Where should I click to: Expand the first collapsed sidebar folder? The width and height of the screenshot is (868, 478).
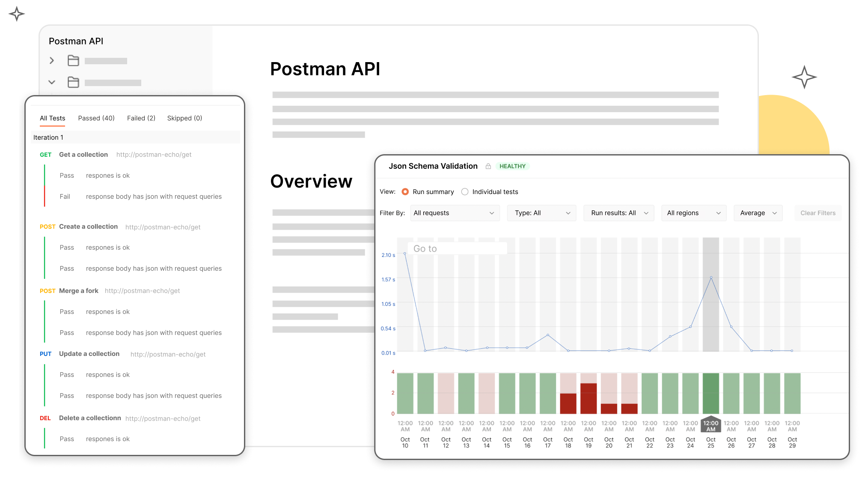pyautogui.click(x=52, y=60)
